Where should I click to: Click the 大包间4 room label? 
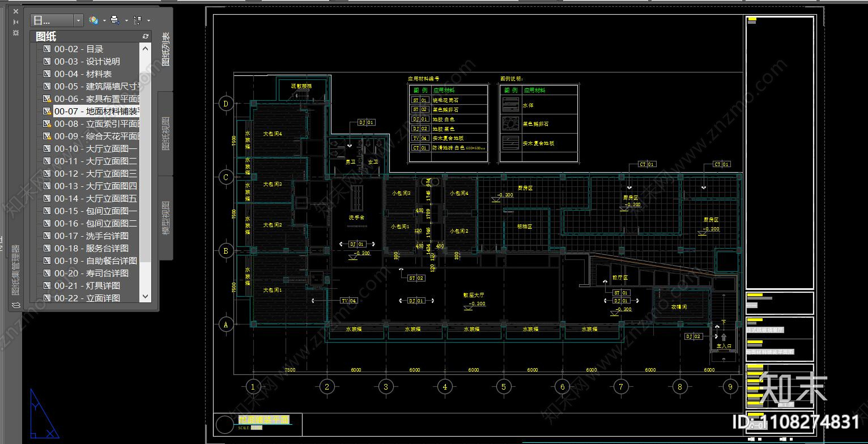click(272, 134)
